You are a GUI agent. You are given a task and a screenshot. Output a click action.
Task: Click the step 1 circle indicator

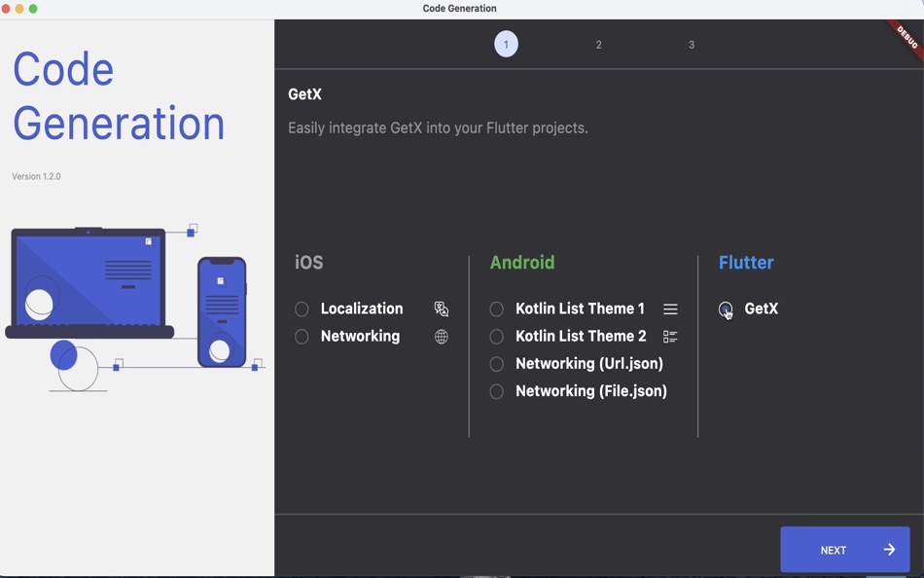pos(506,44)
